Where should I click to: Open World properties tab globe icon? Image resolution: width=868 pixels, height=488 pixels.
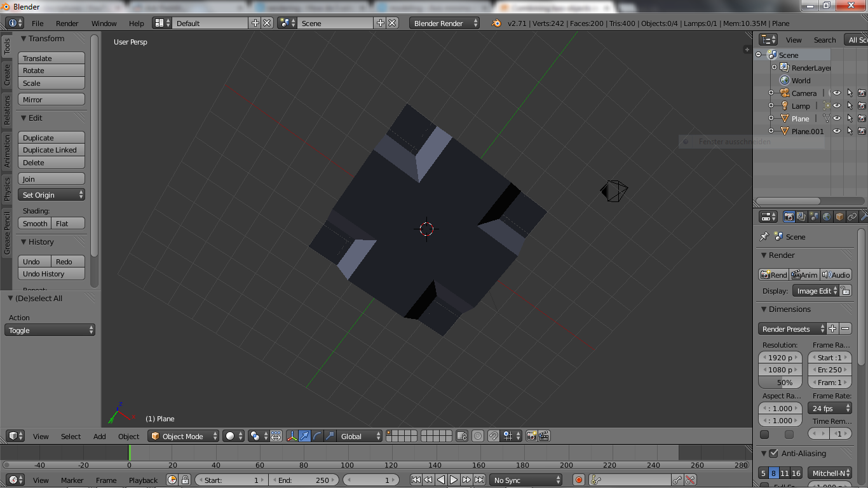pos(827,217)
